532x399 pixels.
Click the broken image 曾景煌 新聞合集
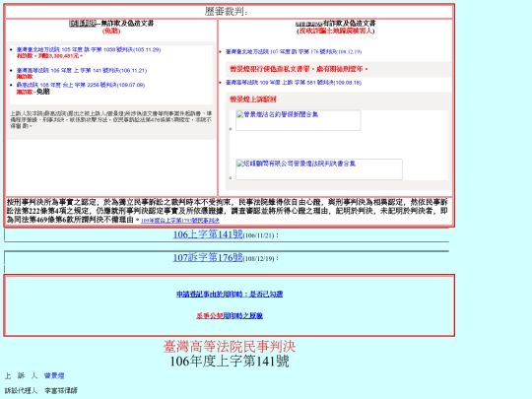pyautogui.click(x=298, y=120)
